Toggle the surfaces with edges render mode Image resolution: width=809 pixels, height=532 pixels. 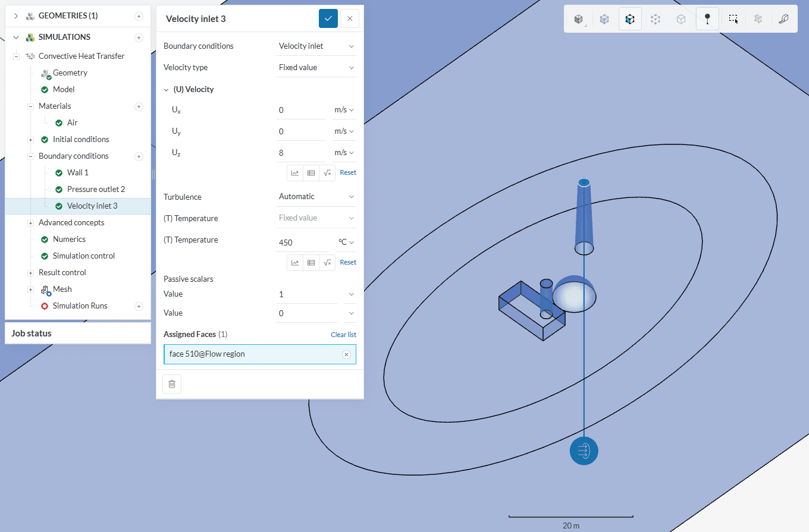630,20
